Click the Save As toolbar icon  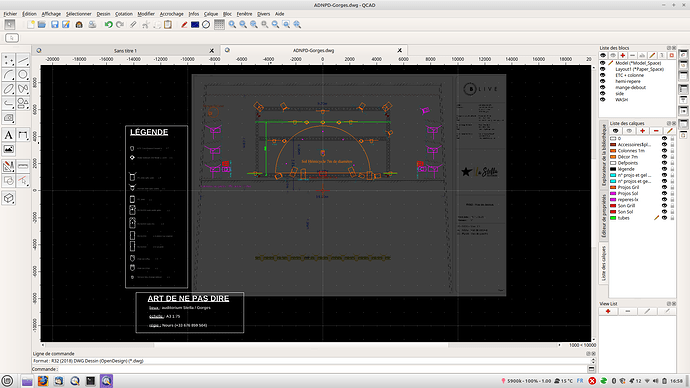[x=66, y=25]
